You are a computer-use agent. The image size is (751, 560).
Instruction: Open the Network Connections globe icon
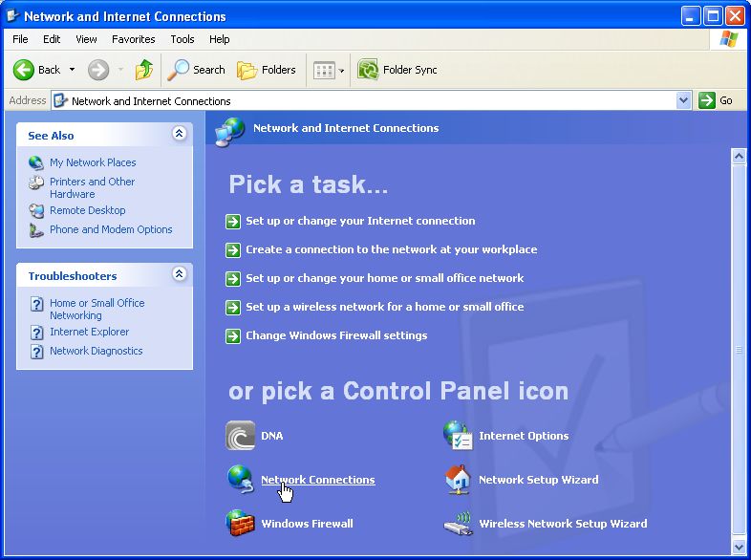[x=240, y=479]
